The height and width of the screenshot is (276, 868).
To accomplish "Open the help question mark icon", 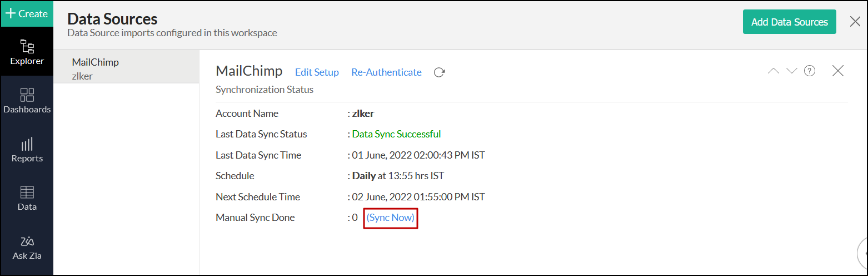I will click(810, 71).
